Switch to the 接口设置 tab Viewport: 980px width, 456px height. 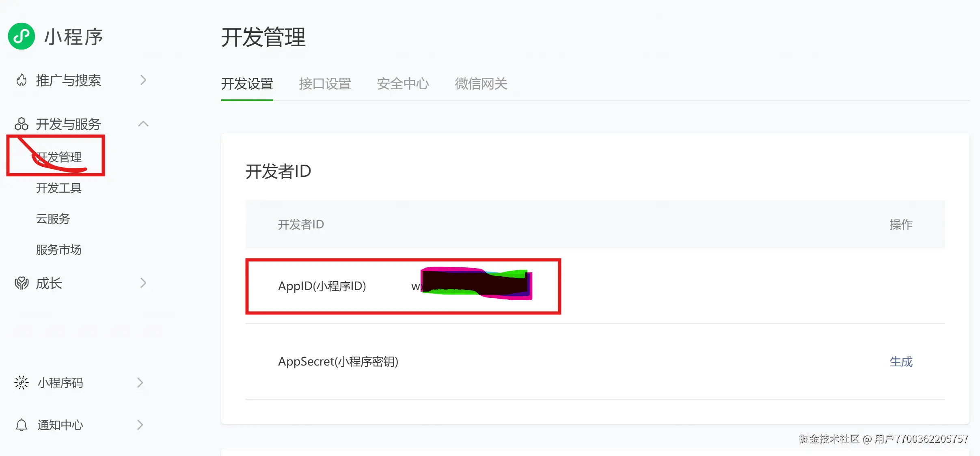point(325,84)
